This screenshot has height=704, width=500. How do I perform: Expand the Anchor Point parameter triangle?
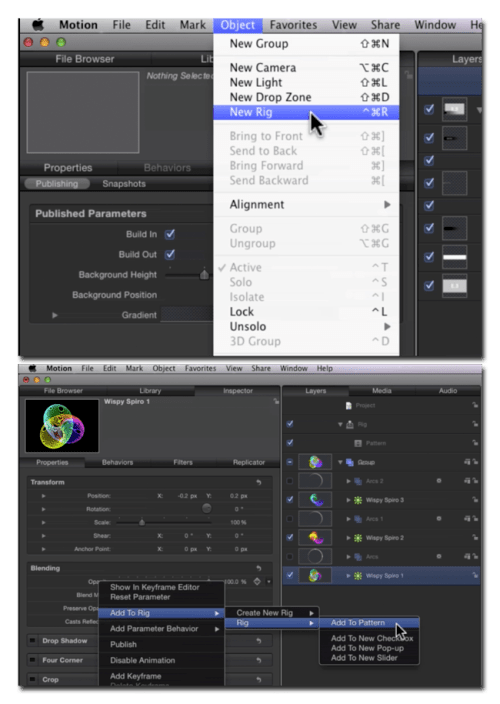pos(44,549)
